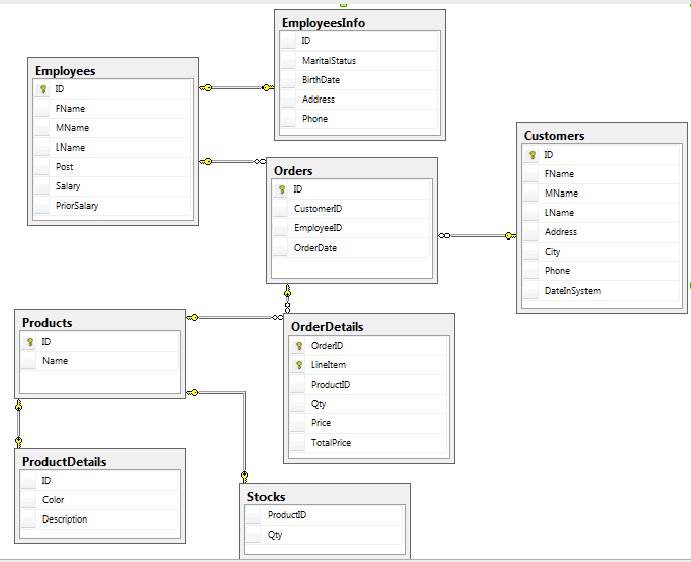Select ID column in ProductDetails
This screenshot has height=562, width=691.
coord(100,480)
